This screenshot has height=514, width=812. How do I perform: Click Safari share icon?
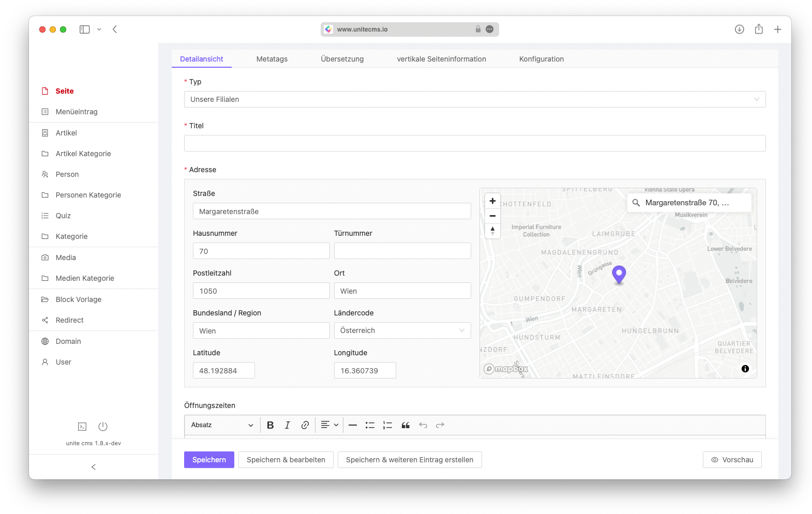tap(759, 29)
